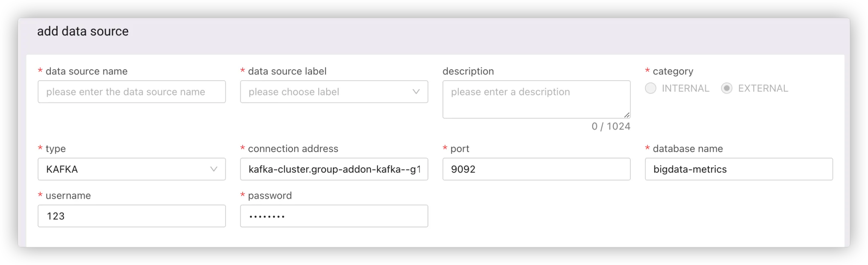The image size is (868, 265).
Task: Click the "username" caption above the field
Action: [68, 196]
